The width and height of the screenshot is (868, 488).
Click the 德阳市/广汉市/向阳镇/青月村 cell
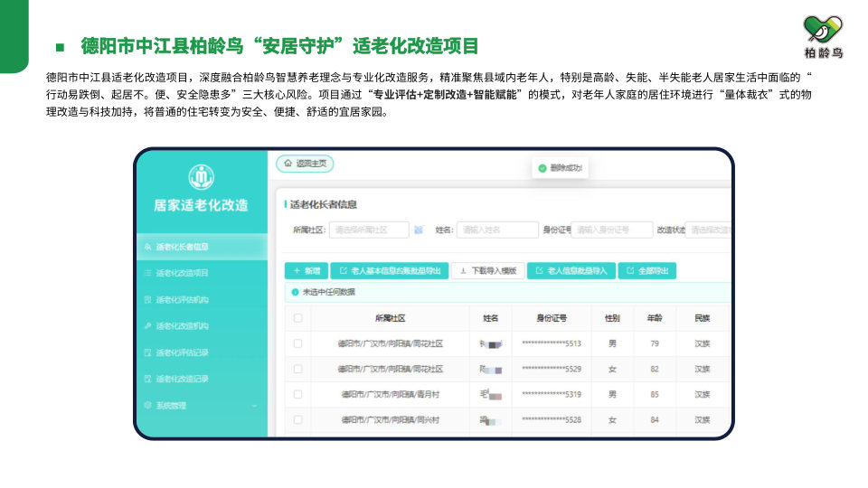pos(391,395)
